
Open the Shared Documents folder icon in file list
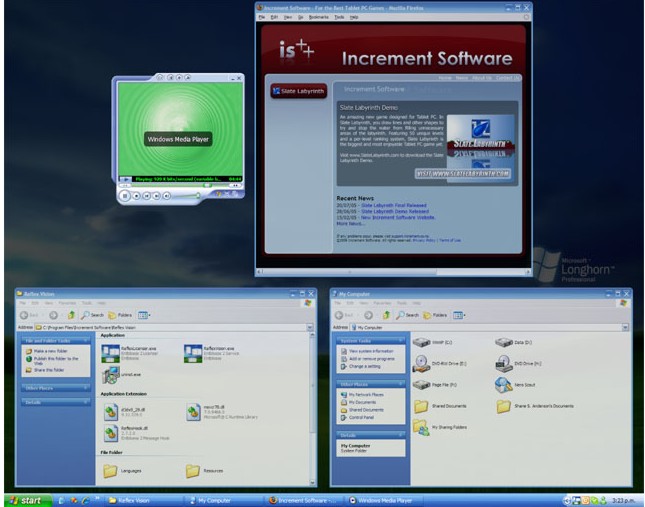coord(421,406)
